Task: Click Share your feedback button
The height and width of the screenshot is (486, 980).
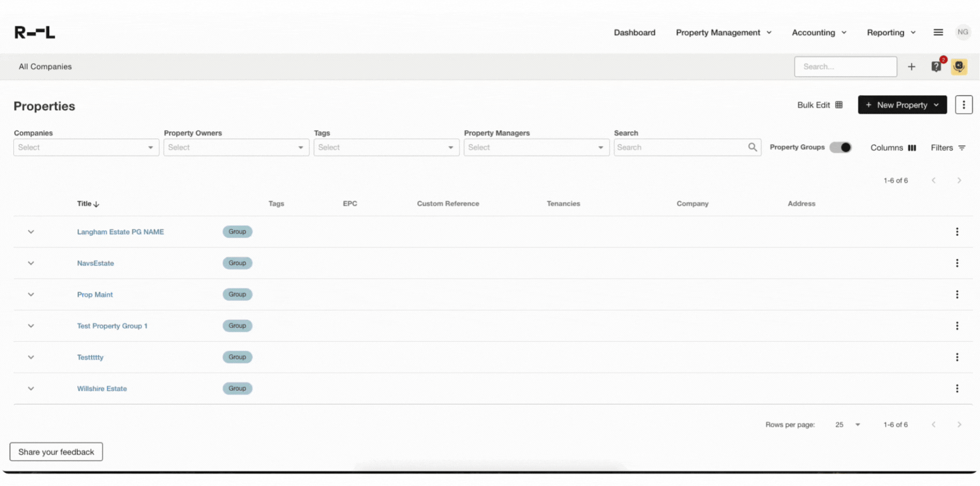Action: click(56, 452)
